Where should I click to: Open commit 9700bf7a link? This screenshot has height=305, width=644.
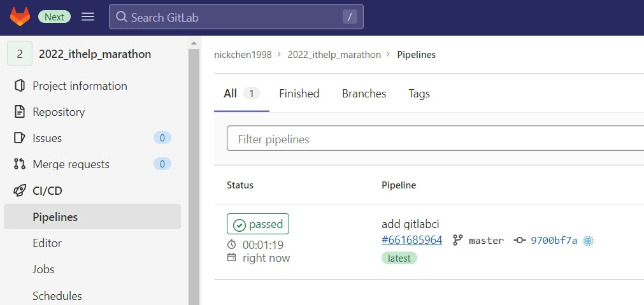coord(554,241)
